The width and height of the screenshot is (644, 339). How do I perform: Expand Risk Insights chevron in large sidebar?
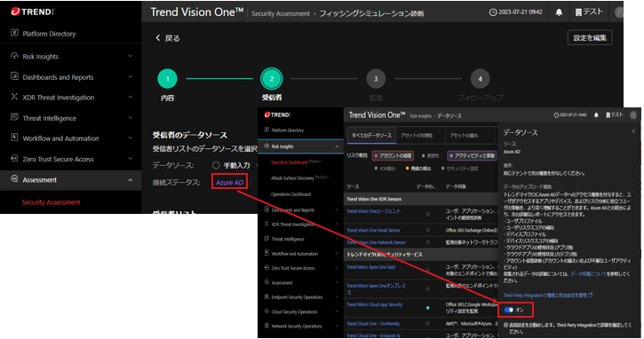tap(131, 56)
